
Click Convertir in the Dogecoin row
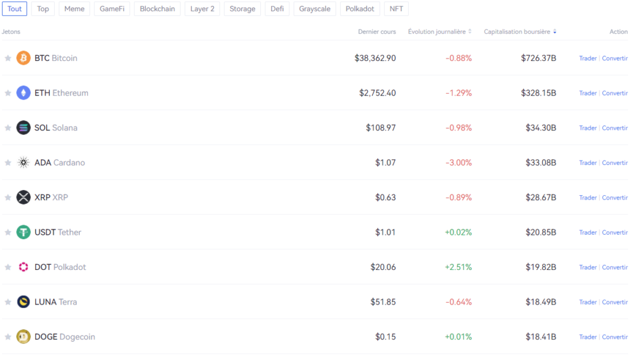pos(615,337)
